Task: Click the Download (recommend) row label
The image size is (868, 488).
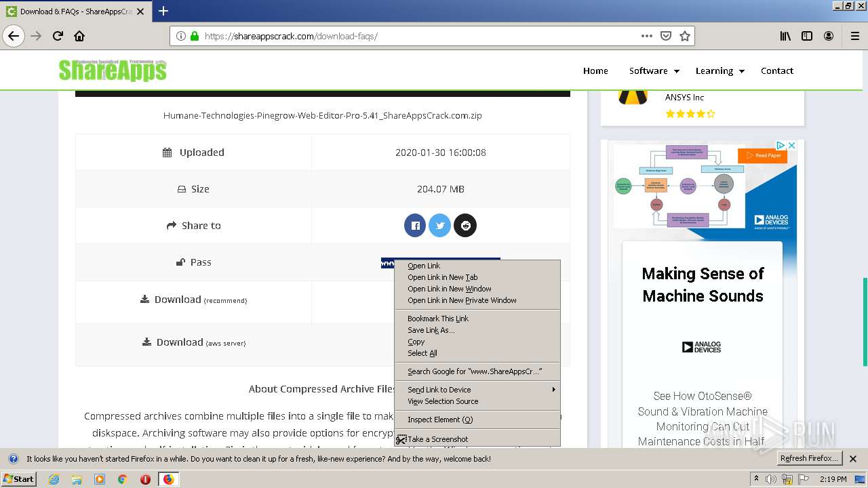Action: tap(194, 300)
